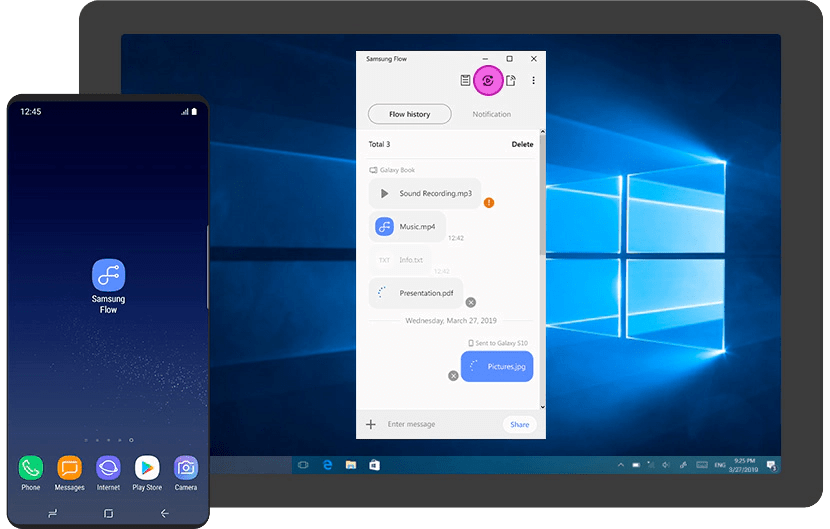Image resolution: width=830 pixels, height=529 pixels.
Task: Open the Phone app on the phone dock
Action: tap(31, 468)
